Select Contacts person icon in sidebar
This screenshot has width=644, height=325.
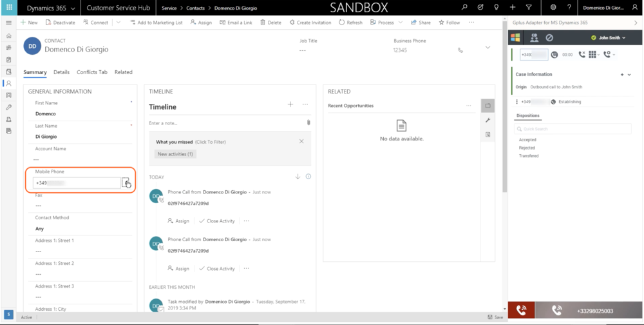point(8,83)
